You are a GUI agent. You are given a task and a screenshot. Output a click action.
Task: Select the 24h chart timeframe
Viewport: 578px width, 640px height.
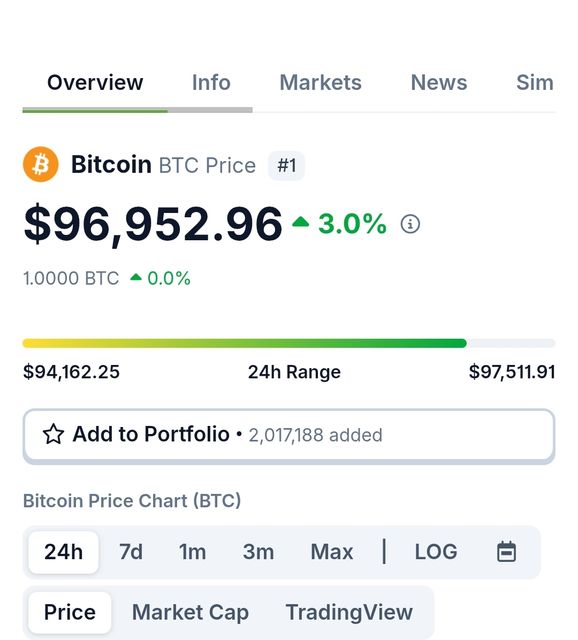click(x=63, y=552)
